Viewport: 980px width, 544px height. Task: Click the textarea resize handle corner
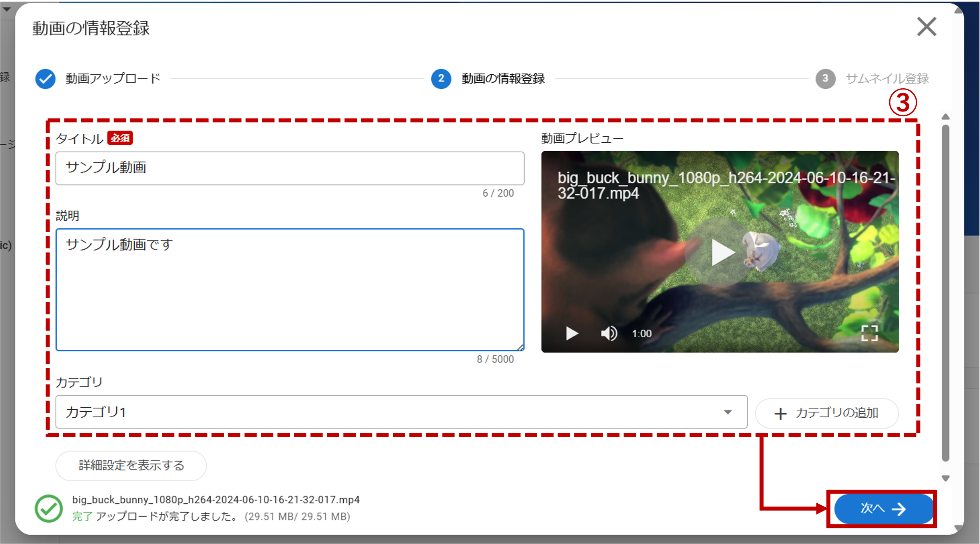(x=520, y=348)
